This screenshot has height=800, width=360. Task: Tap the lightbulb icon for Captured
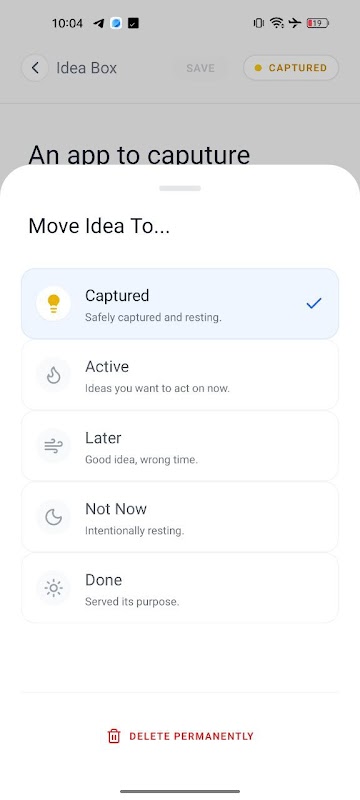pos(54,304)
